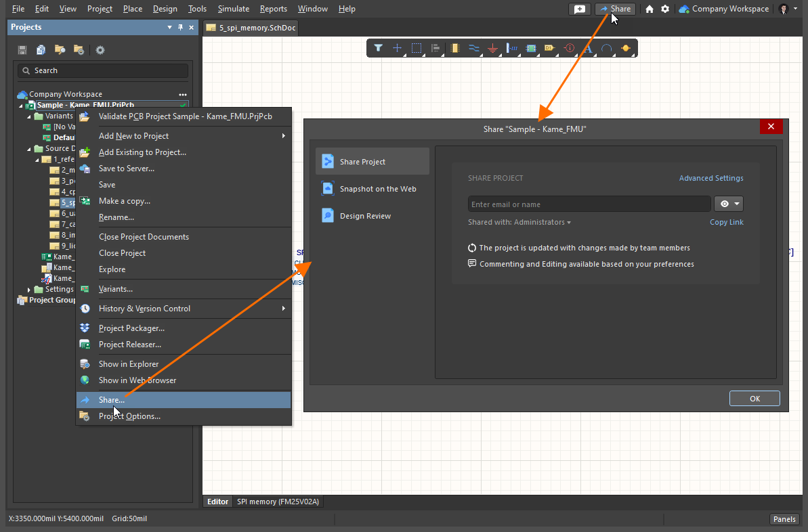
Task: Open the permission eye dropdown in Share dialog
Action: (729, 204)
